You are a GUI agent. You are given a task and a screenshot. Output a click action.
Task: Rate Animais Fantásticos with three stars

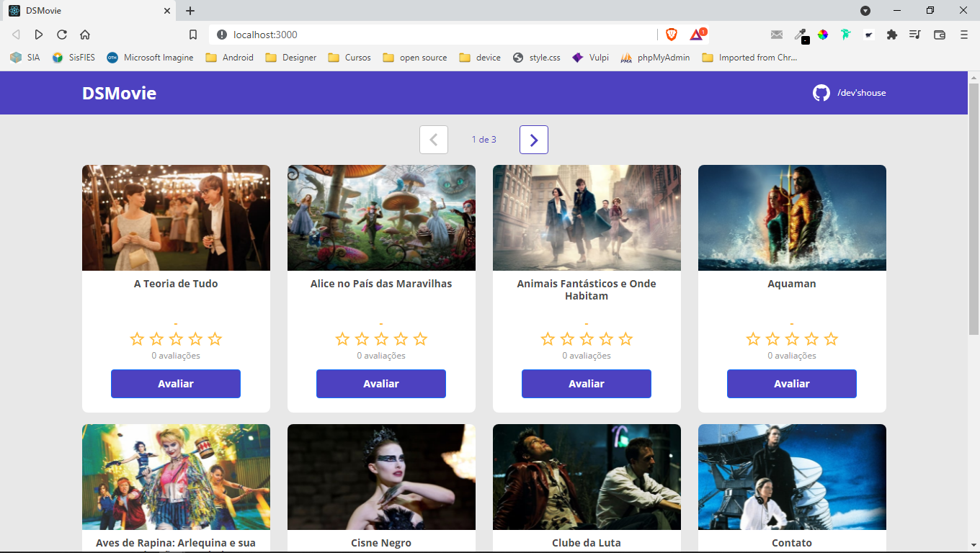tap(586, 338)
